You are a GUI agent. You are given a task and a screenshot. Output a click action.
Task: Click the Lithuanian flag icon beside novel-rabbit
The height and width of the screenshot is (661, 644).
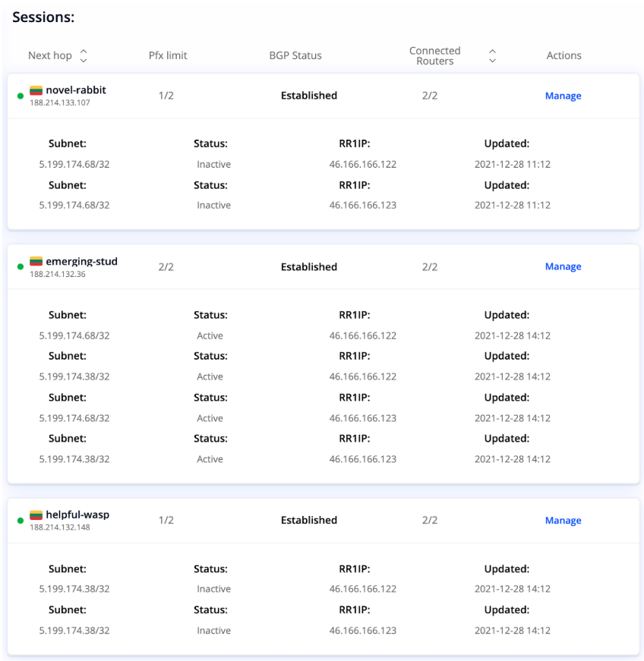[x=36, y=90]
